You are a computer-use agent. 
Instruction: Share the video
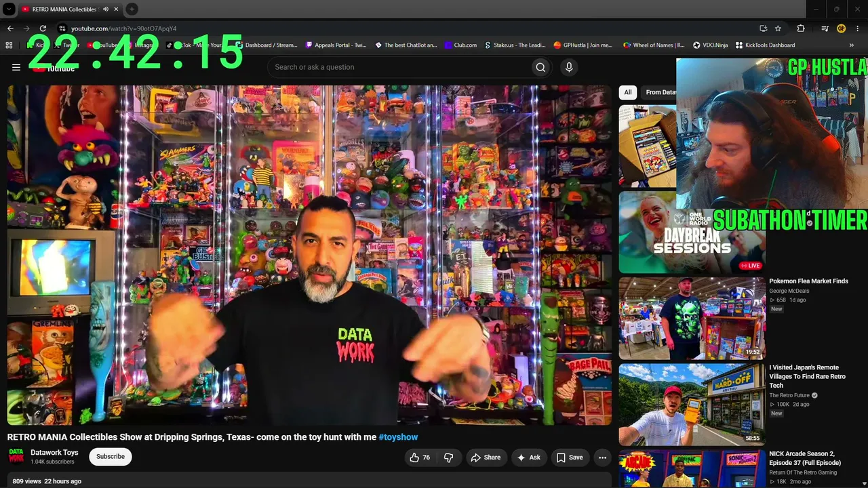tap(486, 457)
